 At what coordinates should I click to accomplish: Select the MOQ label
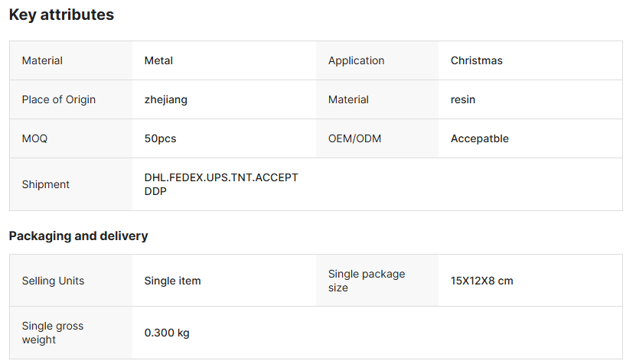pyautogui.click(x=35, y=138)
